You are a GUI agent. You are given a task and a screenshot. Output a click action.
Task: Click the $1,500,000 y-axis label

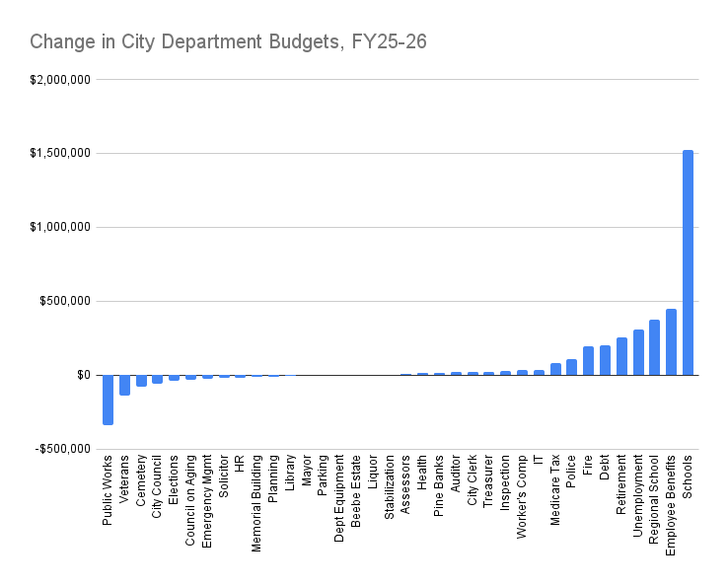pos(61,153)
